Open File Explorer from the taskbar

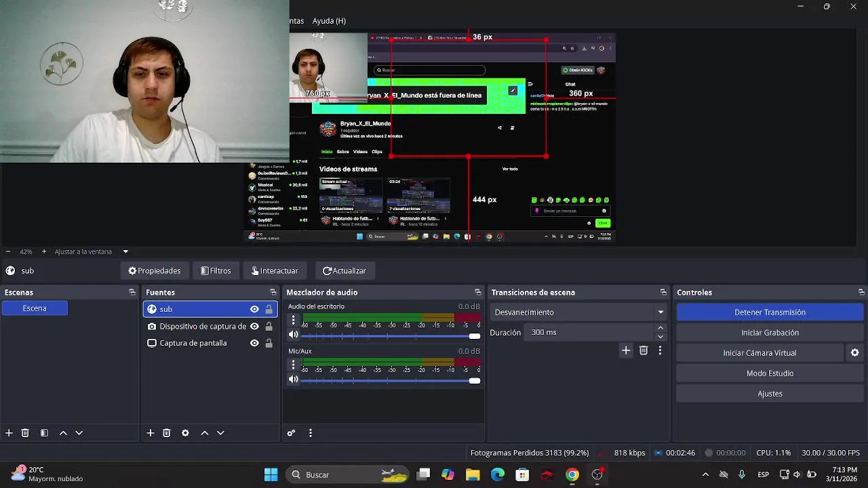473,474
